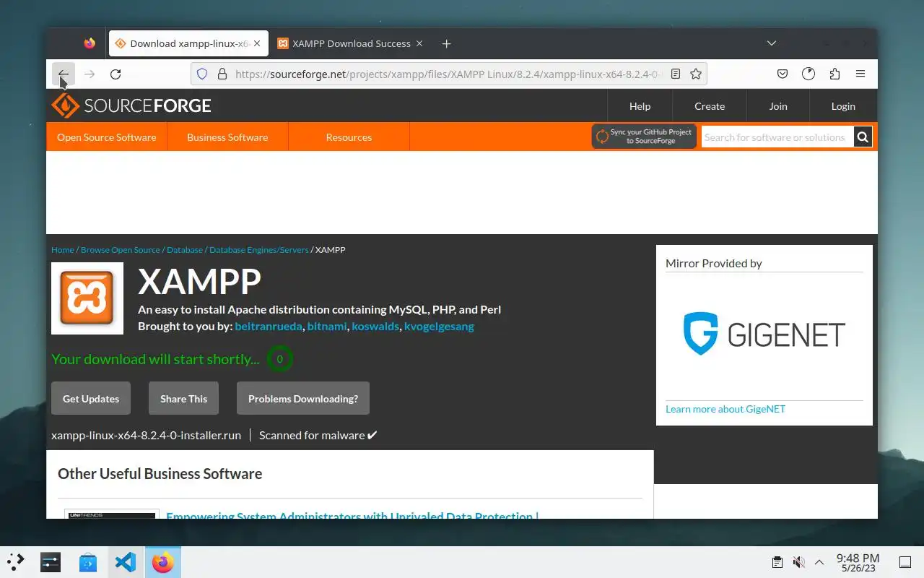This screenshot has width=924, height=578.
Task: Open clipboard icon in system tray
Action: pyautogui.click(x=777, y=562)
